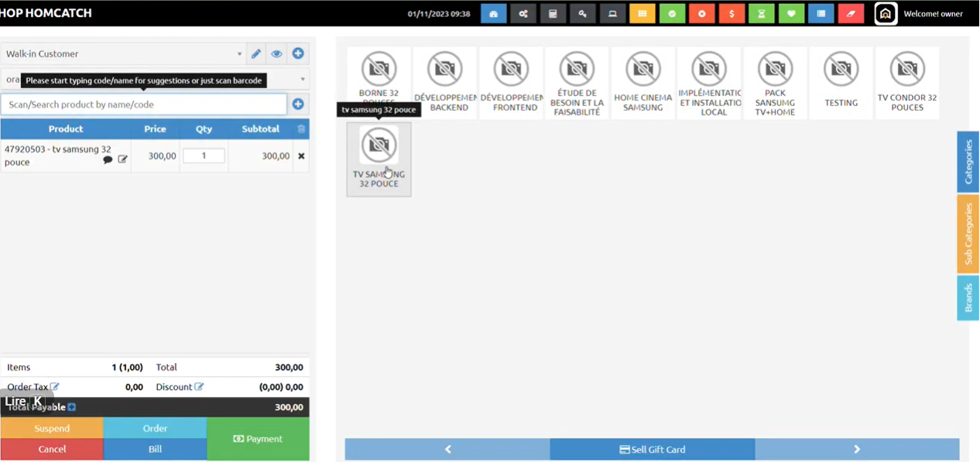Click the orange grid icon in top bar
This screenshot has width=980, height=462.
coord(642,14)
